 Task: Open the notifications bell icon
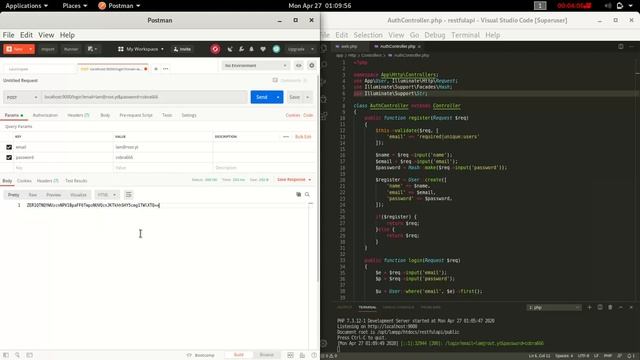(x=251, y=49)
